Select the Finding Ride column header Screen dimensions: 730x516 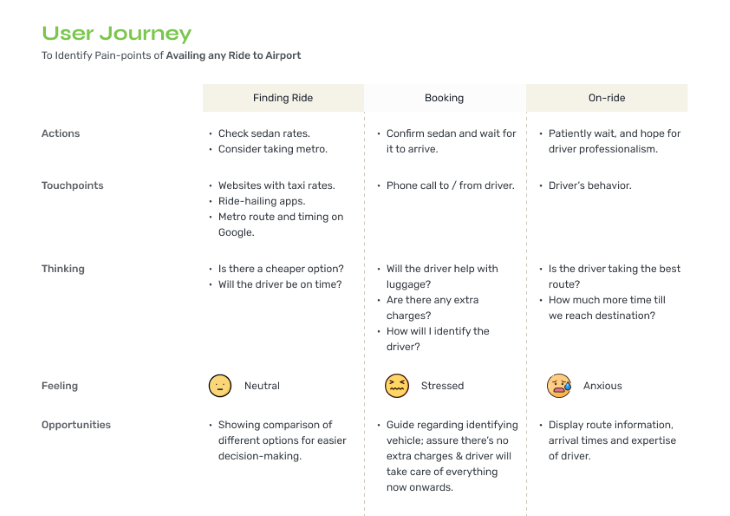click(x=283, y=98)
